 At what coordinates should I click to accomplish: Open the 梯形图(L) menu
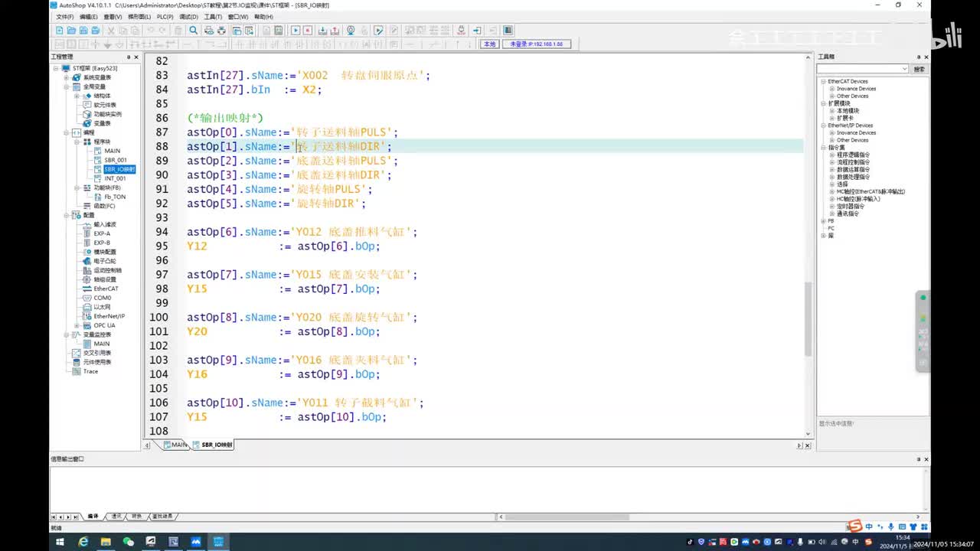(139, 17)
